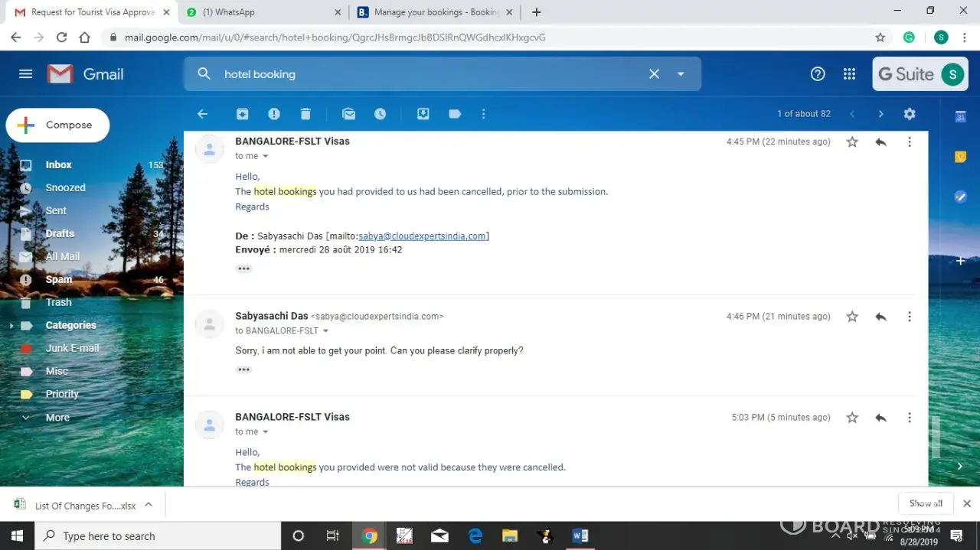Show recipient details for 5:03 PM message
The height and width of the screenshot is (550, 980).
pyautogui.click(x=266, y=432)
